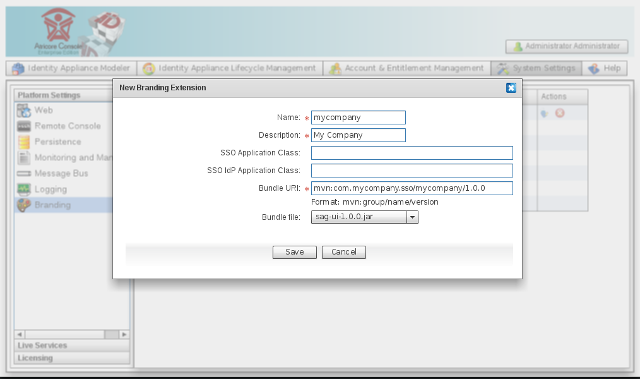640x379 pixels.
Task: Click in the Description input field
Action: coord(358,135)
